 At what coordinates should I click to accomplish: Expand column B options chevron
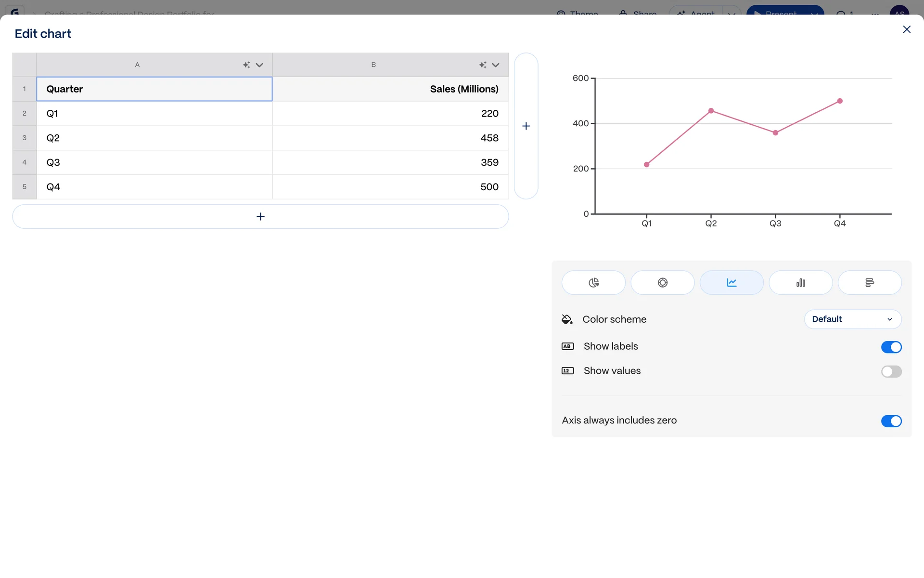click(x=496, y=65)
